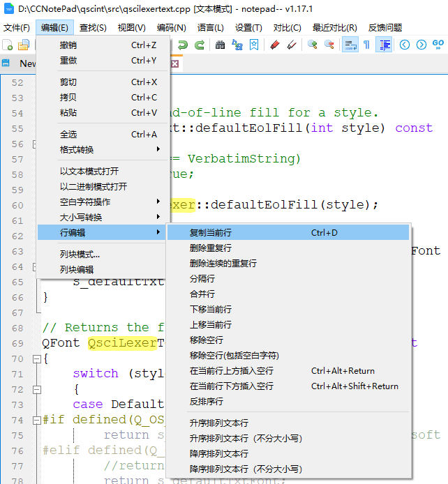Open the 设置(T) menu
The image size is (448, 484).
pos(248,28)
